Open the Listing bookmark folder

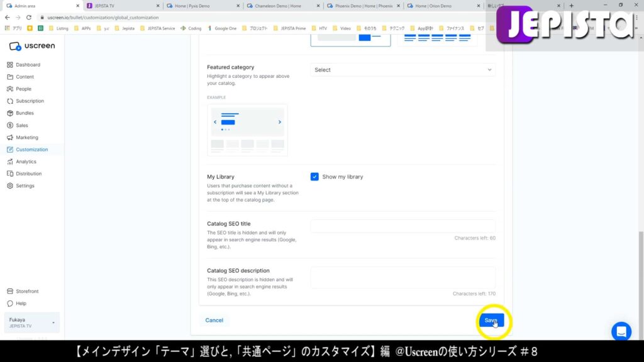[x=58, y=28]
